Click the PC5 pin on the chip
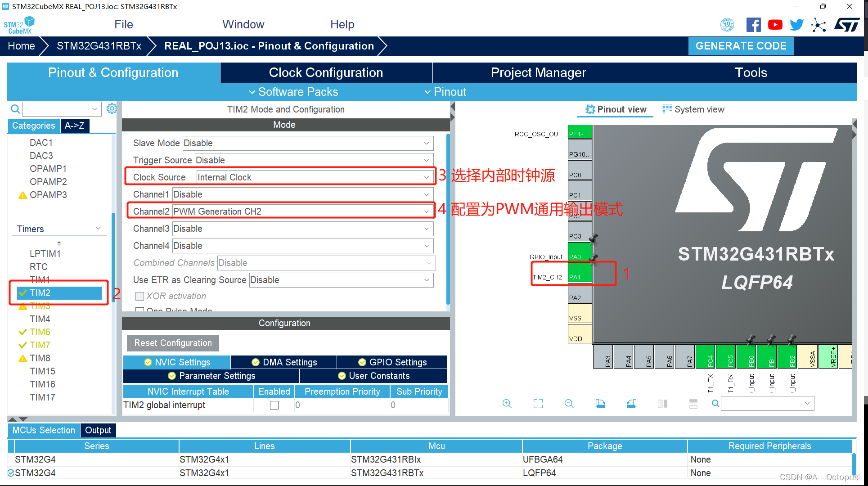This screenshot has height=486, width=868. click(726, 356)
